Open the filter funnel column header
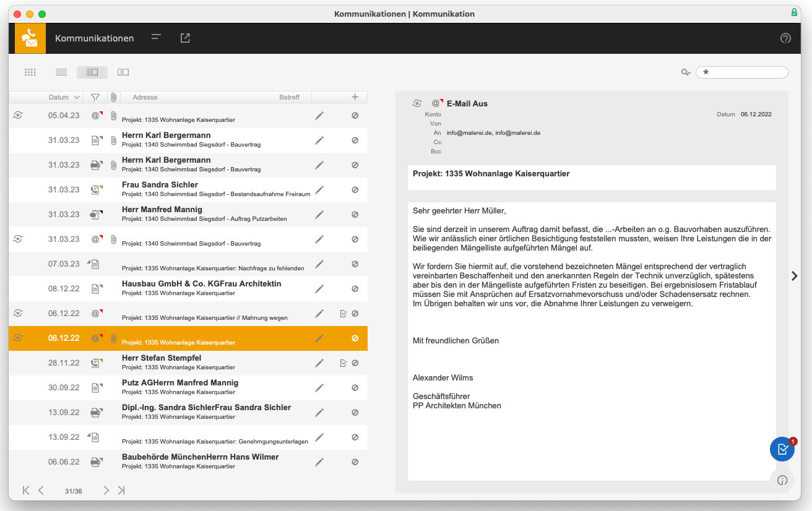812x511 pixels. (95, 97)
